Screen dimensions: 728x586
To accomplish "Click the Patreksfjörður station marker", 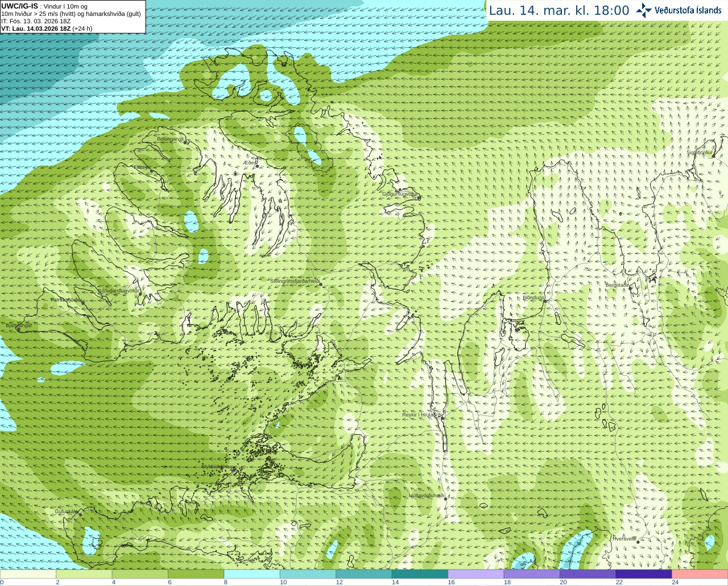I will (83, 302).
